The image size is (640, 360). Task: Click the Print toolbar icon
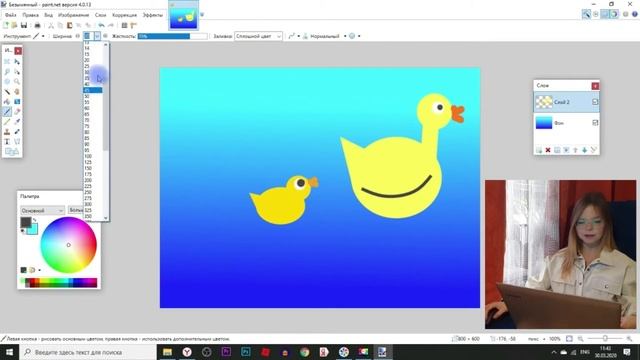(37, 25)
